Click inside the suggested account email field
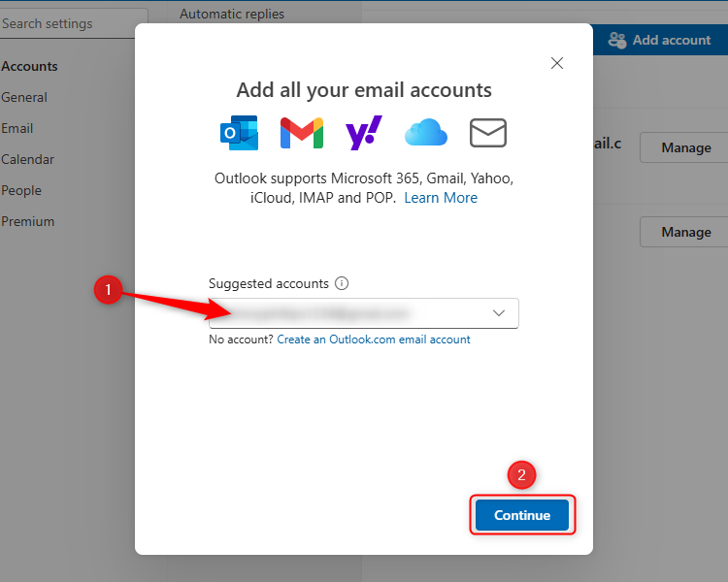The height and width of the screenshot is (582, 728). (364, 313)
